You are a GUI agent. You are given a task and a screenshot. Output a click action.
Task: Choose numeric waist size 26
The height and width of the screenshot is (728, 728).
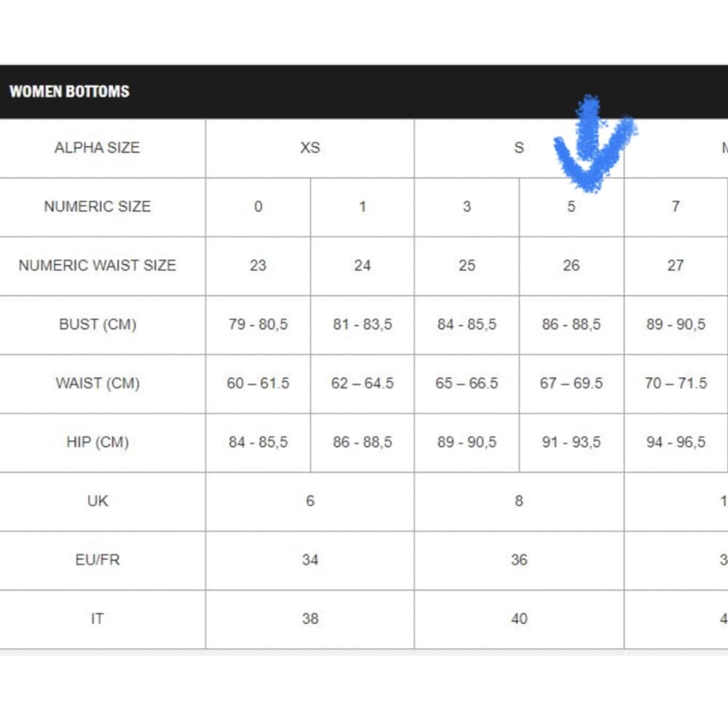571,266
